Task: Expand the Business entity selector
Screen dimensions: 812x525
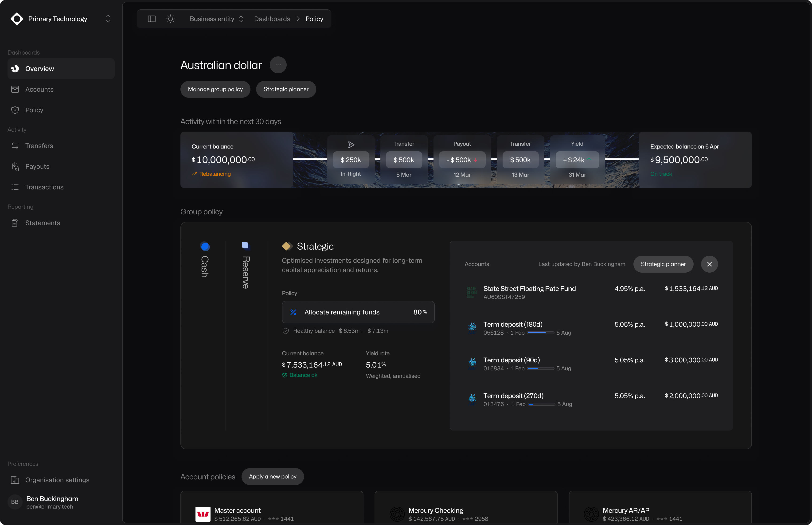Action: [216, 19]
